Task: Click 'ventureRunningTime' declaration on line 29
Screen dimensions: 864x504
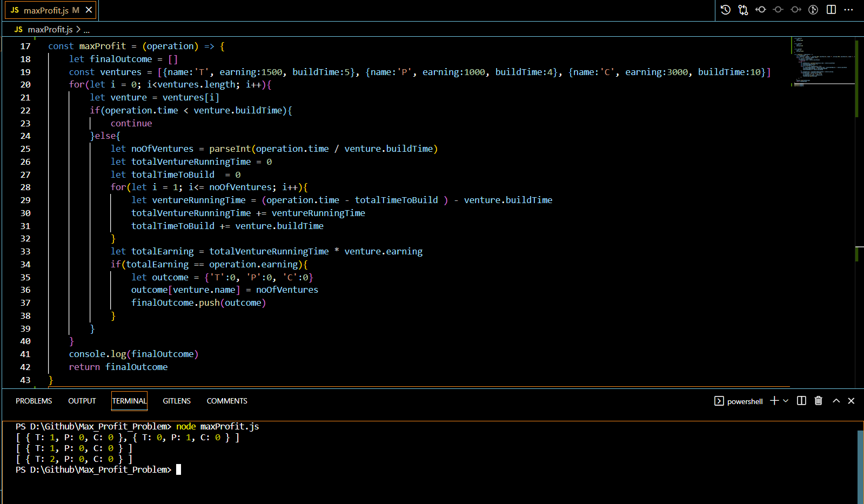Action: pyautogui.click(x=199, y=200)
